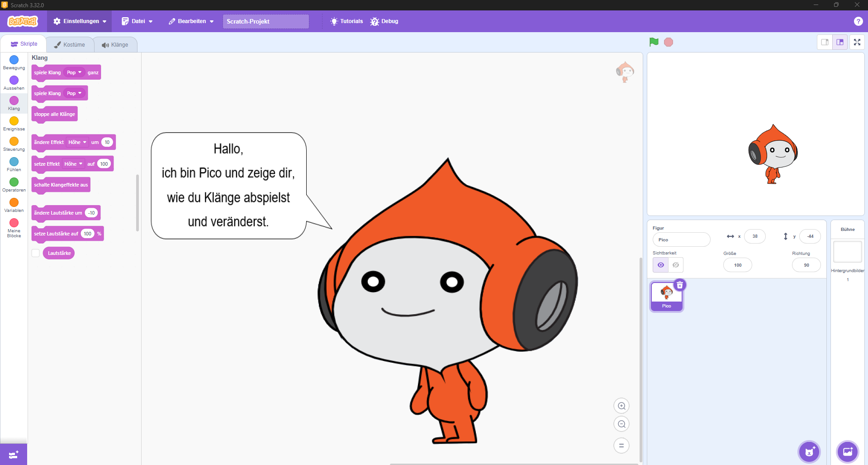Select the Fühlen block category
The image size is (868, 465).
coord(14,164)
